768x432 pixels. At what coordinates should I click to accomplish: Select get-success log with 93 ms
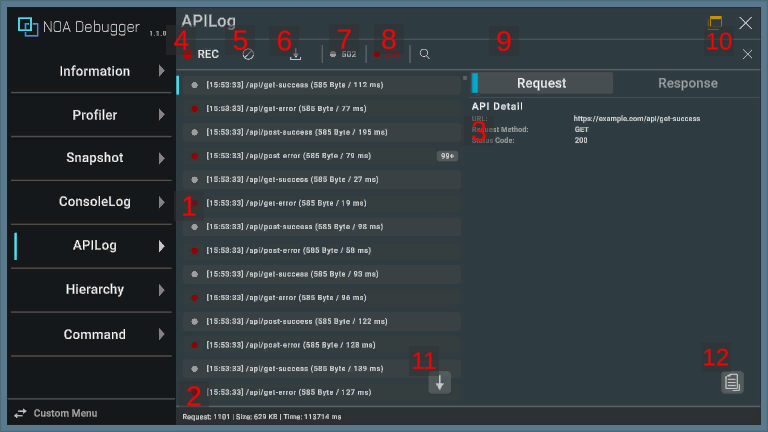tap(322, 274)
